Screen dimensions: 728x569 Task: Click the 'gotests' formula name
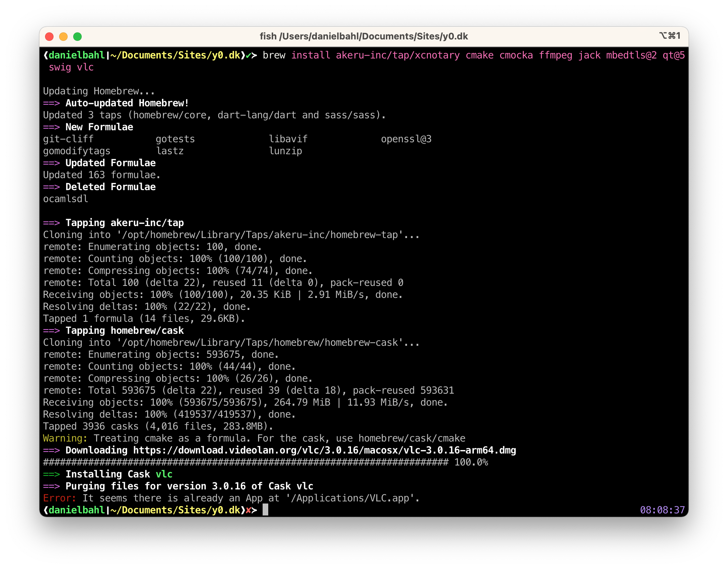tap(175, 139)
